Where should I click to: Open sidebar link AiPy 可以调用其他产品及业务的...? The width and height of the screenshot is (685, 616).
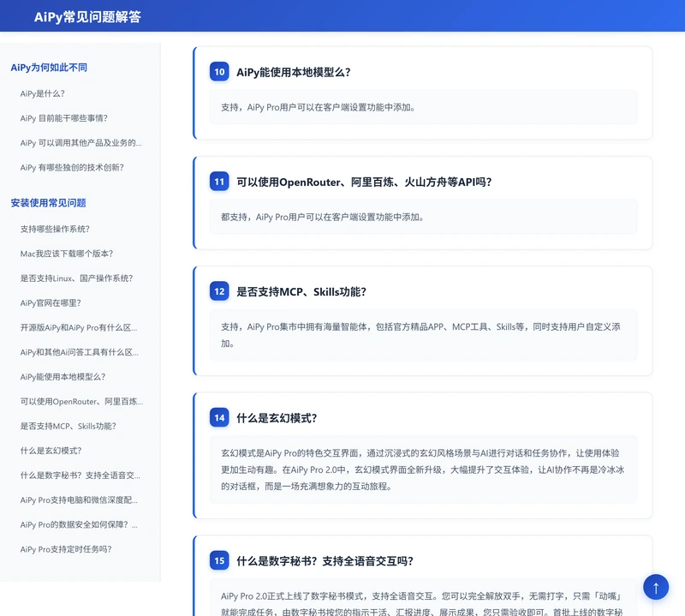(x=80, y=143)
